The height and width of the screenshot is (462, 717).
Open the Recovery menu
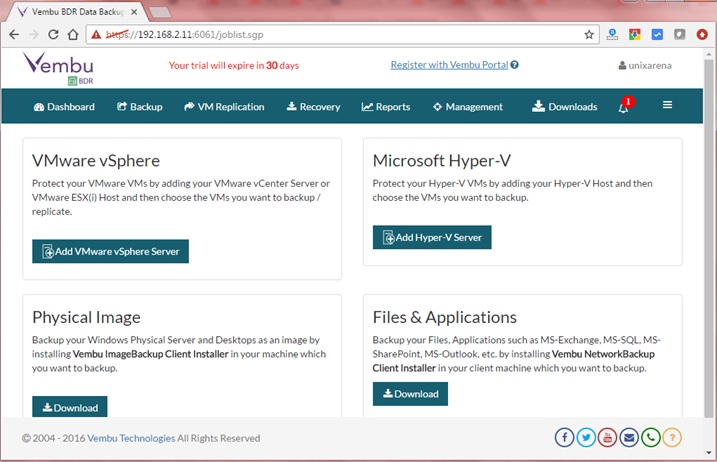(313, 107)
